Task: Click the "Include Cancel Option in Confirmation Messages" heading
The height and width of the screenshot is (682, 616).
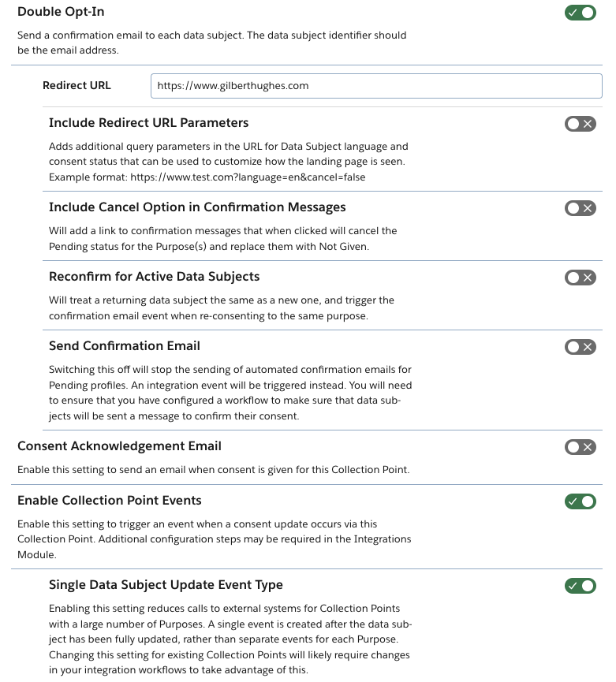Action: tap(197, 207)
